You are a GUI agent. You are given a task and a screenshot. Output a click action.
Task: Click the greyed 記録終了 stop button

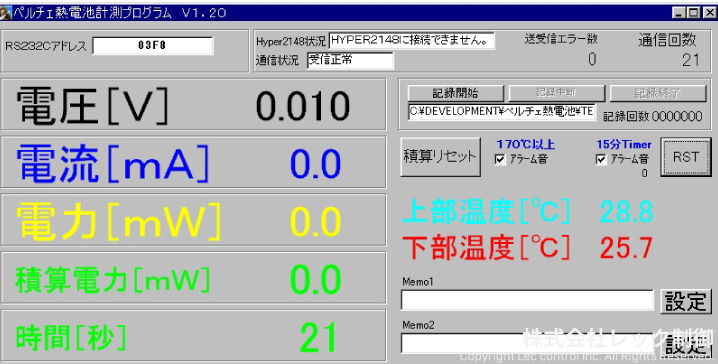tap(658, 93)
